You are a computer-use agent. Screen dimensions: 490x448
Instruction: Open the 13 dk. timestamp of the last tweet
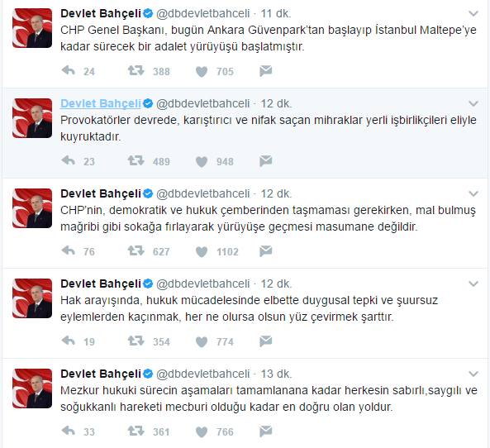tap(276, 374)
